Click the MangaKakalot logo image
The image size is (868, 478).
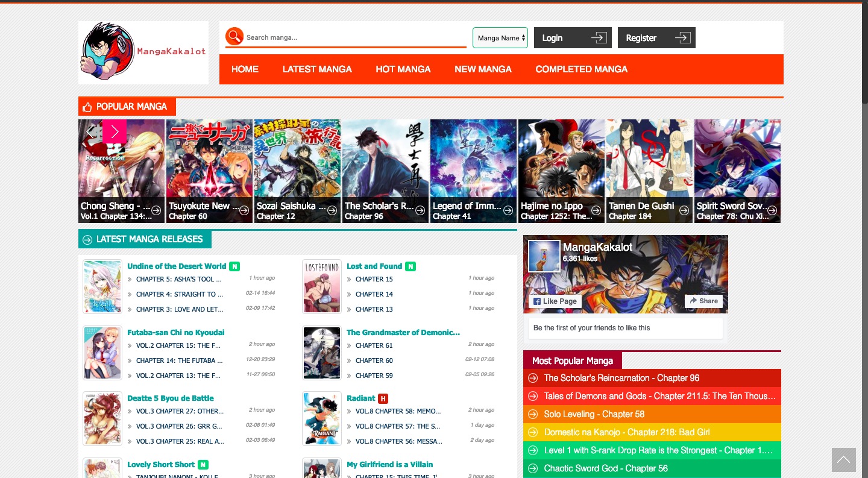click(x=143, y=52)
